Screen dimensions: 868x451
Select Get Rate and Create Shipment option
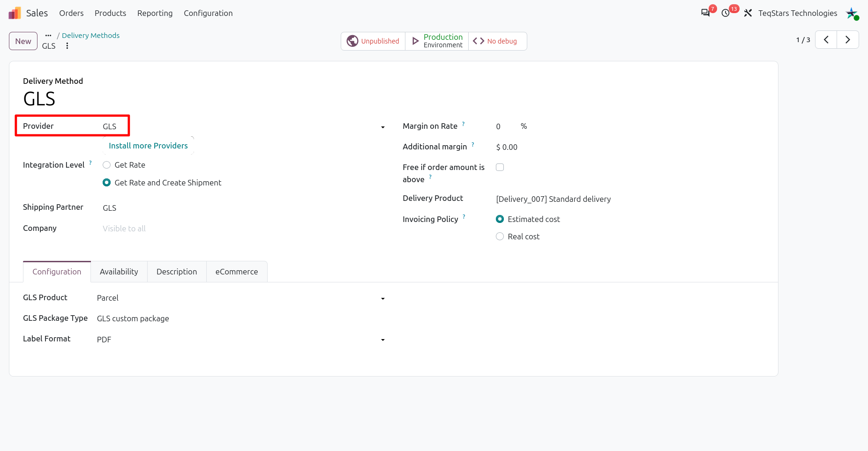pos(107,183)
